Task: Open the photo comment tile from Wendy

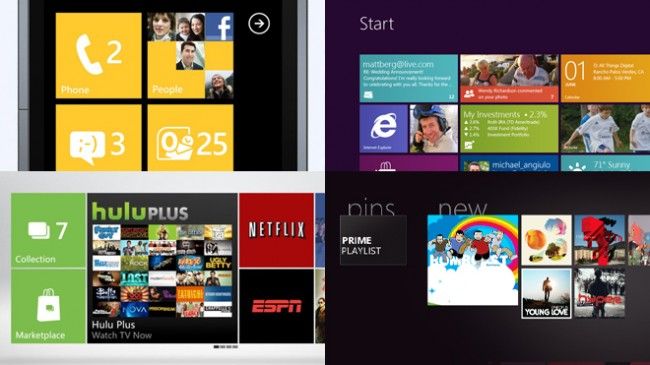Action: tap(509, 78)
